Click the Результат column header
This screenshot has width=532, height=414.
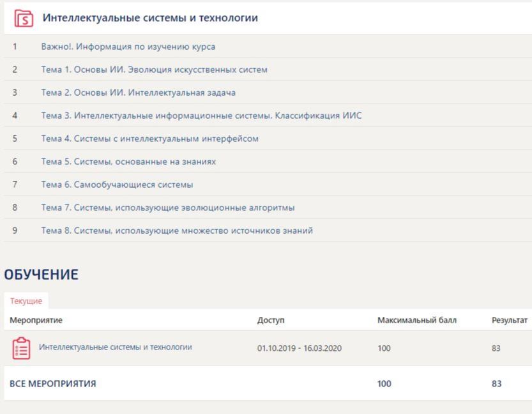click(509, 320)
